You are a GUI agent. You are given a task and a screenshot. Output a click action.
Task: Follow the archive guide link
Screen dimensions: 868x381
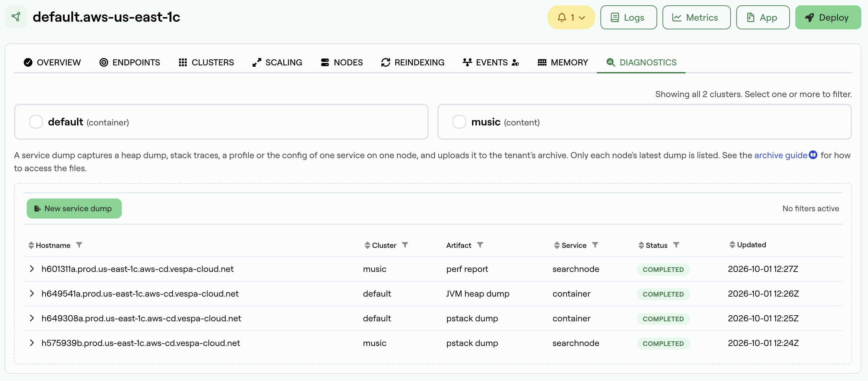click(781, 155)
